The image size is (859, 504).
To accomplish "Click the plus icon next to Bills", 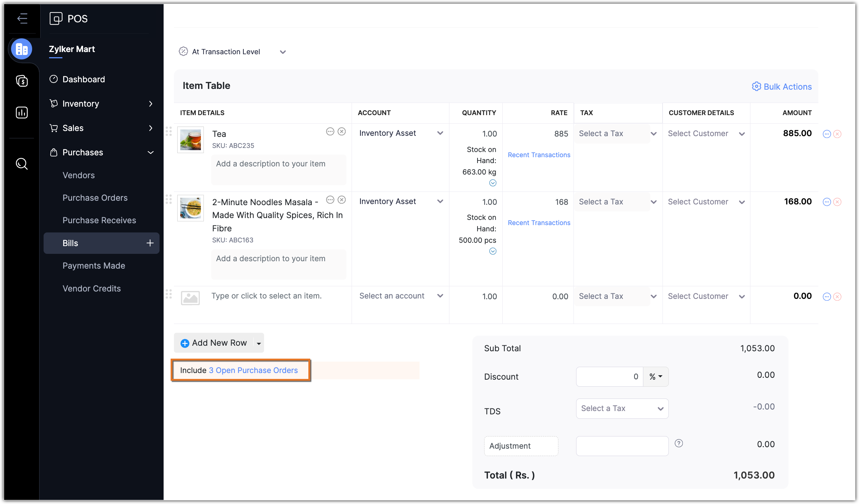I will (150, 243).
